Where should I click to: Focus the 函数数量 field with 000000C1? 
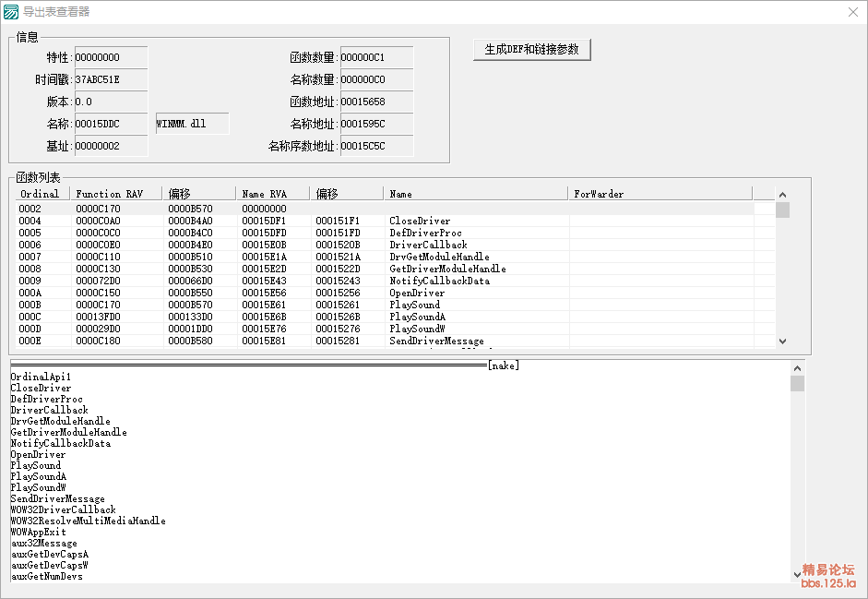click(375, 57)
